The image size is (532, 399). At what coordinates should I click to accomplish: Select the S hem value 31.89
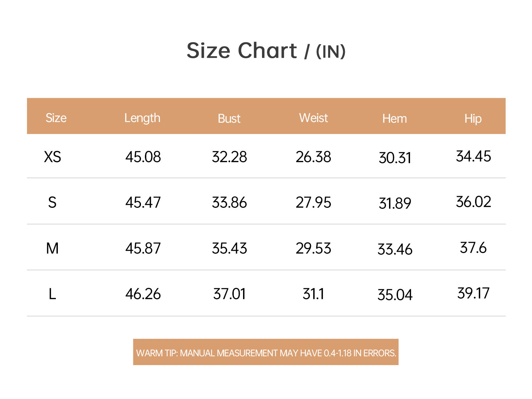coord(395,203)
